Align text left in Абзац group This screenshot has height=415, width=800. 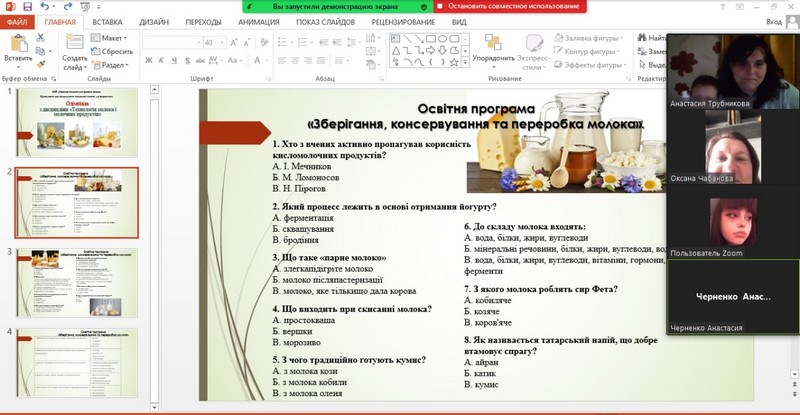tap(282, 60)
